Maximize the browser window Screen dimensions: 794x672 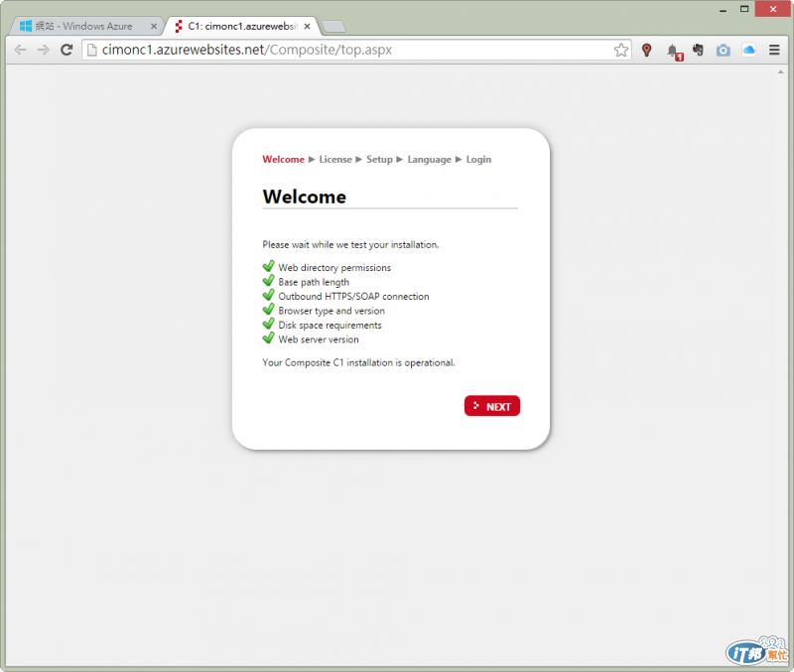click(x=743, y=9)
